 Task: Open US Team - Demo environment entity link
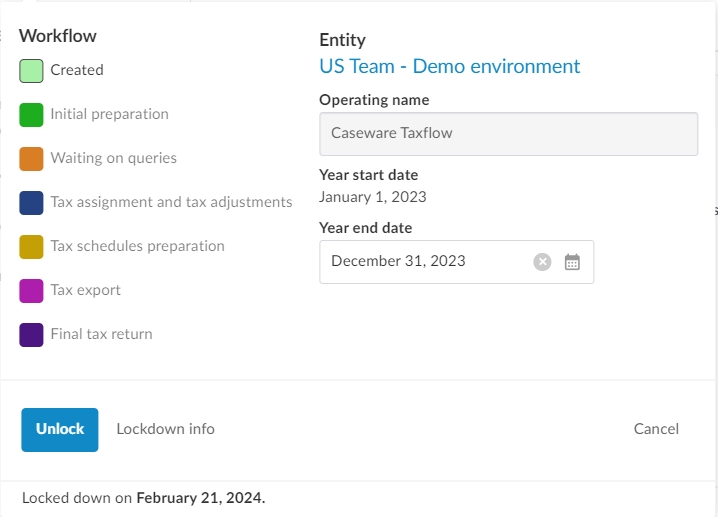pyautogui.click(x=449, y=67)
